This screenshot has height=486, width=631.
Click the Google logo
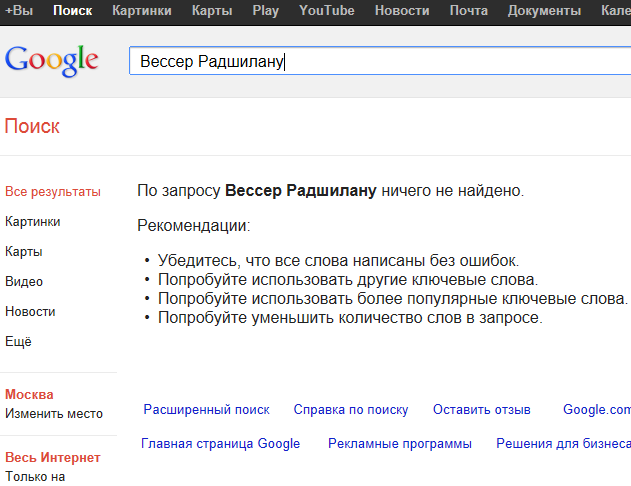point(52,60)
